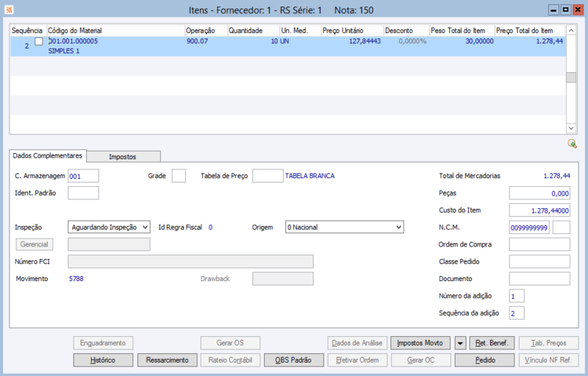The image size is (588, 376).
Task: Click the Pedido button
Action: 484,360
